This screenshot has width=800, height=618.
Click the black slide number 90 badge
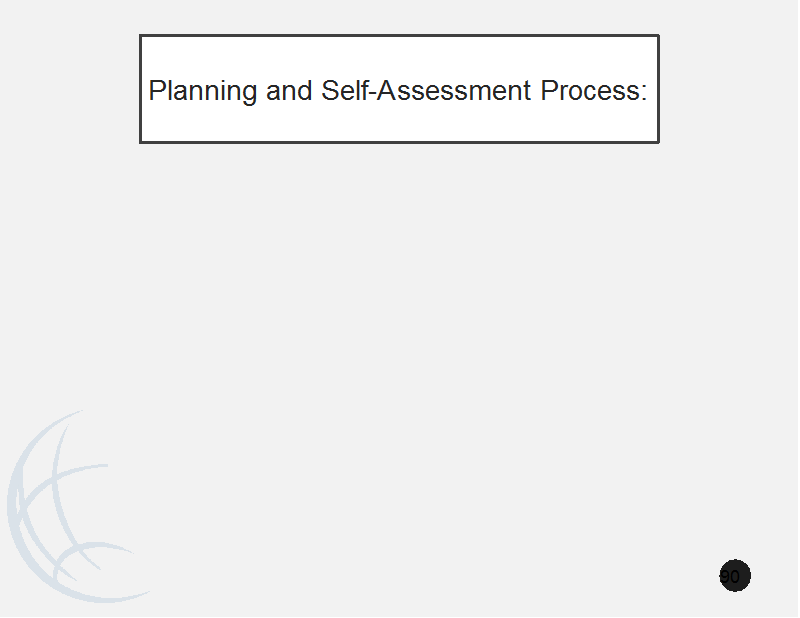coord(735,576)
